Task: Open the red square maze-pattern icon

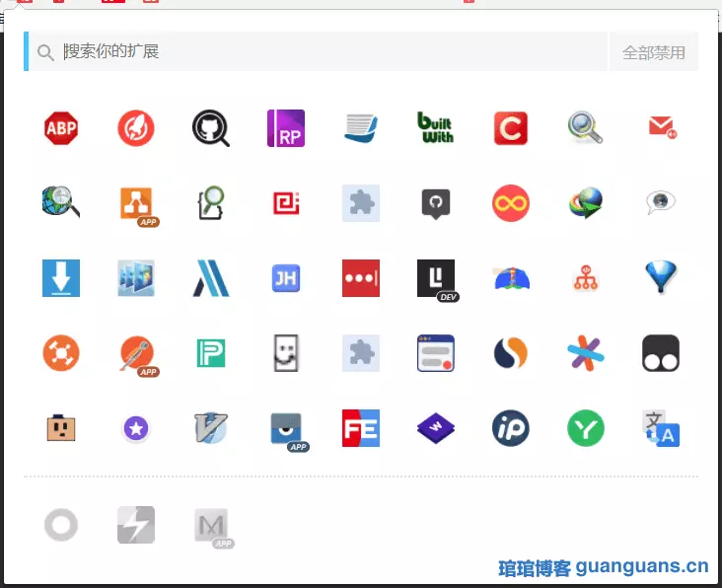Action: pyautogui.click(x=286, y=203)
